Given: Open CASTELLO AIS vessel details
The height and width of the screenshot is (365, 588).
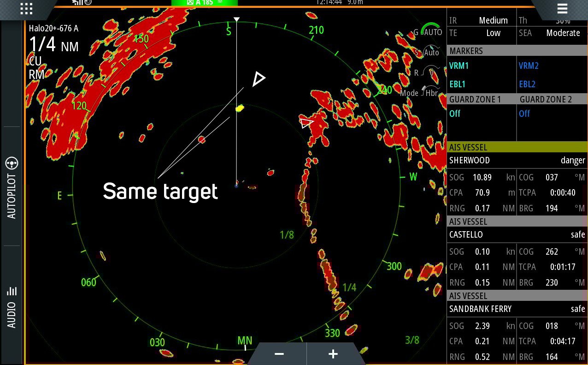Looking at the screenshot, I should (x=517, y=234).
